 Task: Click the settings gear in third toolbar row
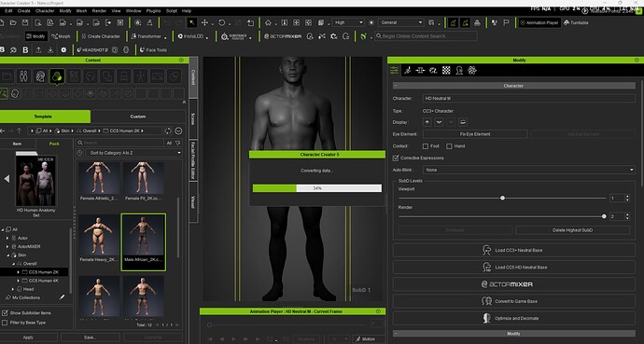(63, 50)
